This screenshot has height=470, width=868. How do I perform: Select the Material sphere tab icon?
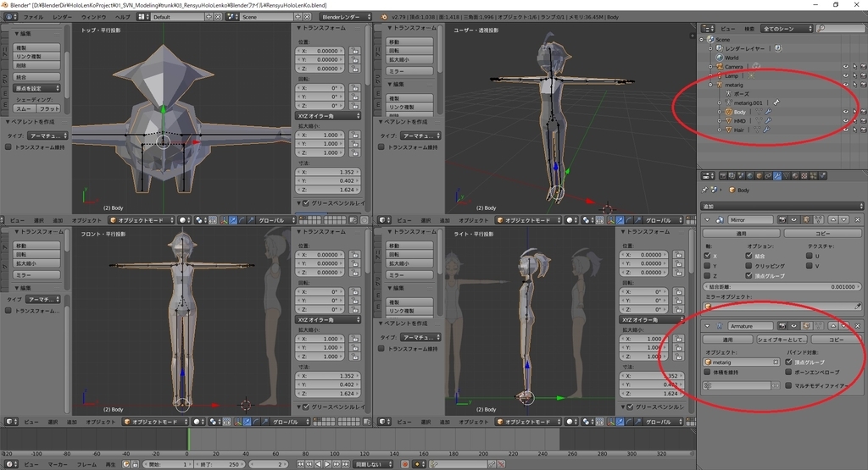tap(795, 176)
